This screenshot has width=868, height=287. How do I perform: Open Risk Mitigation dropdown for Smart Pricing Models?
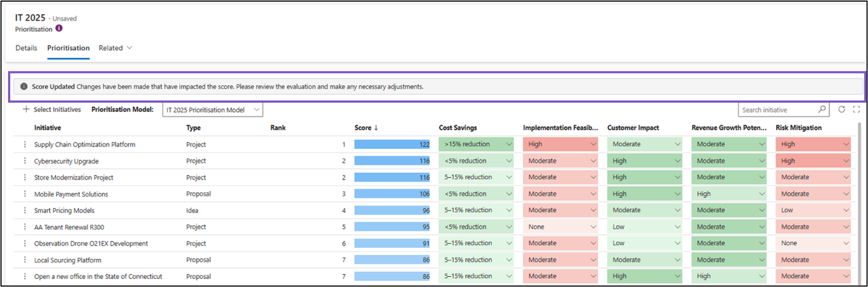[845, 211]
